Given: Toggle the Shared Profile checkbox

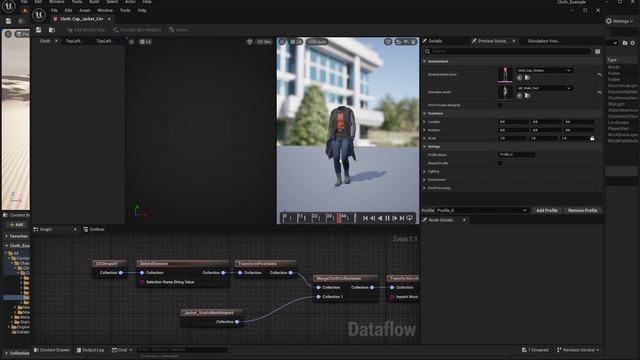Looking at the screenshot, I should click(x=500, y=163).
